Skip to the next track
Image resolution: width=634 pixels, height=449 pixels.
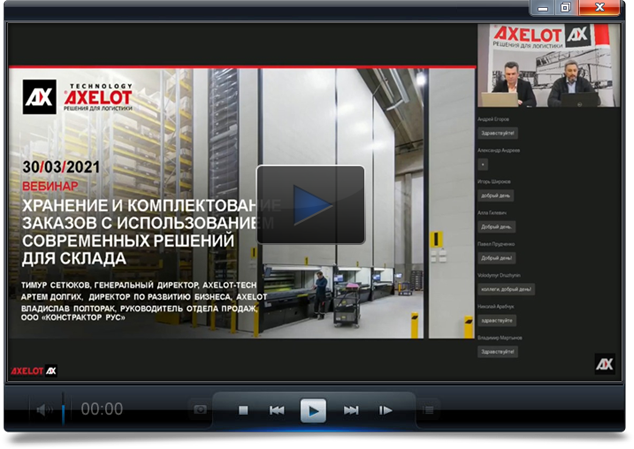coord(351,411)
